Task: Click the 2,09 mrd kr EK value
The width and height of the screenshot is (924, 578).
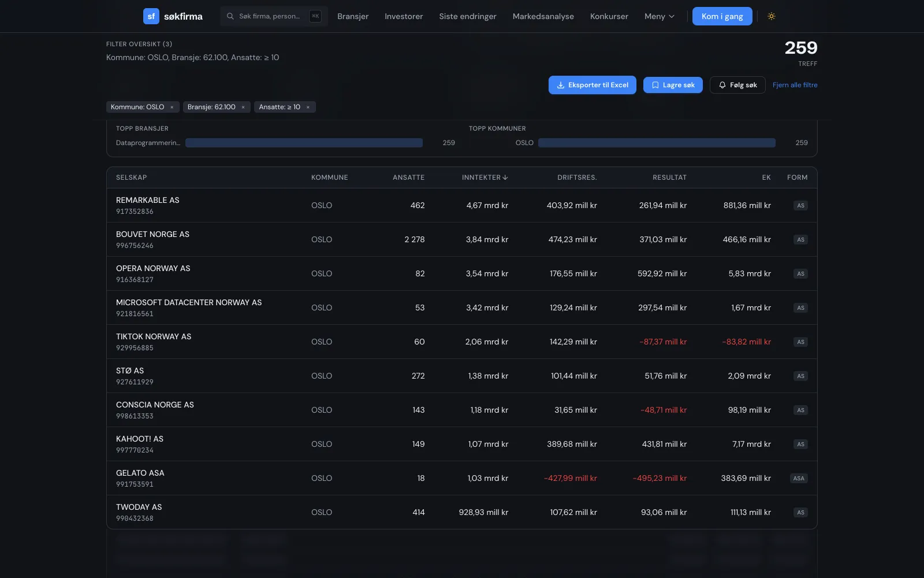Action: [x=749, y=376]
